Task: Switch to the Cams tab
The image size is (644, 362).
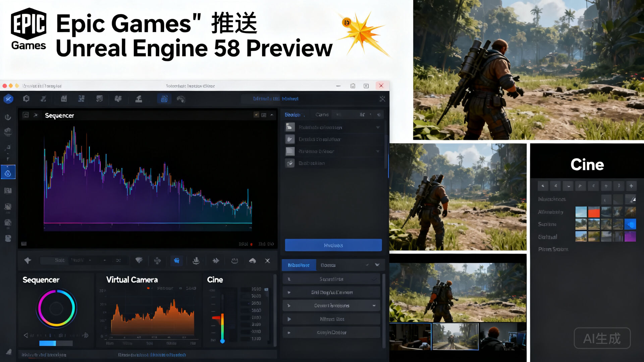Action: pyautogui.click(x=322, y=115)
